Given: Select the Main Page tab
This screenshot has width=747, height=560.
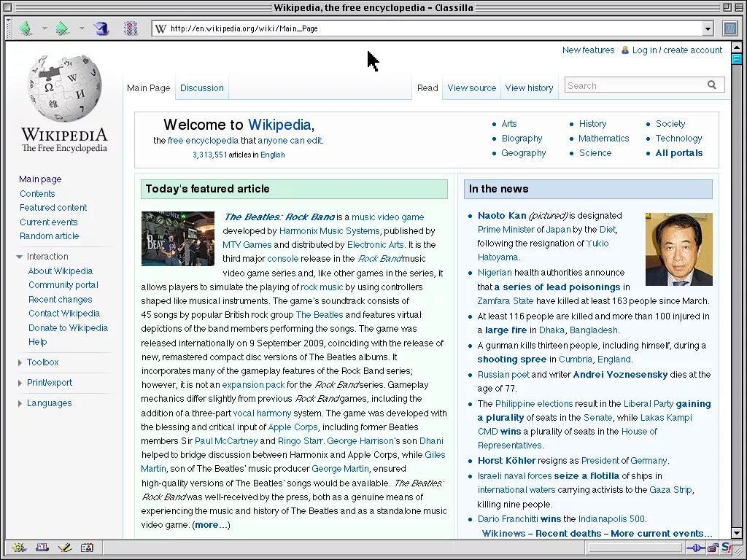Looking at the screenshot, I should [149, 87].
